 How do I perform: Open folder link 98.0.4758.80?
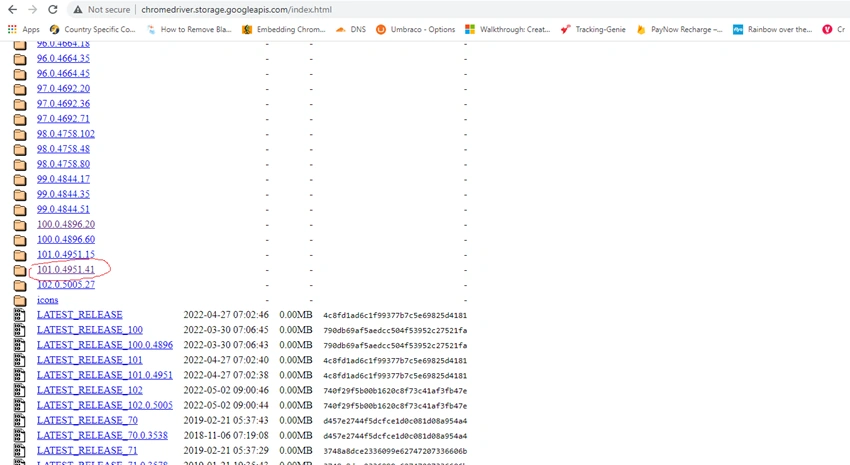pos(63,164)
